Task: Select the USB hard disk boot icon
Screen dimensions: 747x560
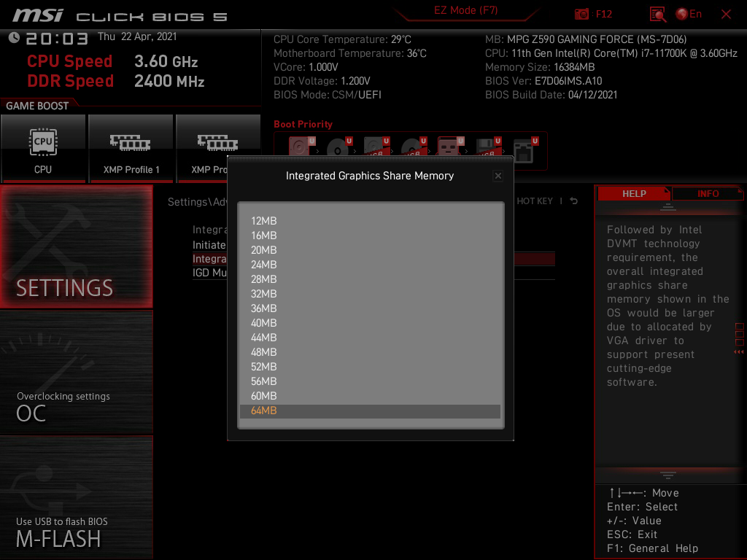Action: [x=376, y=147]
